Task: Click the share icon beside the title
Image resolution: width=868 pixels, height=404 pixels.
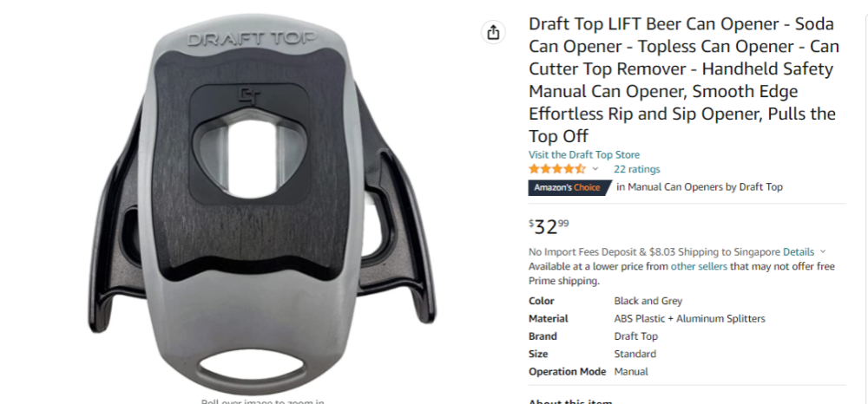Action: [x=493, y=33]
